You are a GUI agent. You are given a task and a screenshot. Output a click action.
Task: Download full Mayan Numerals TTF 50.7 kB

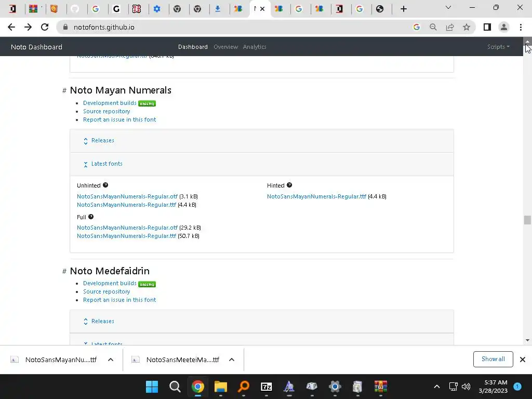(127, 236)
